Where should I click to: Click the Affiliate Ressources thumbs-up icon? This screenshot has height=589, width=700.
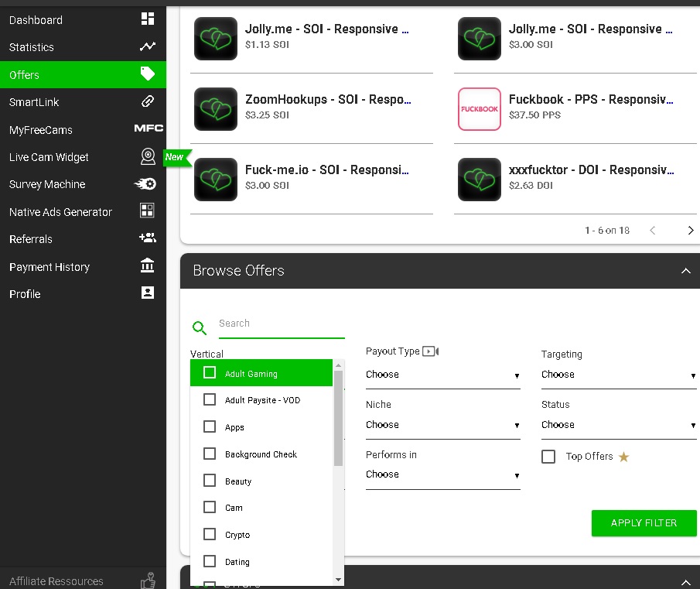click(148, 580)
